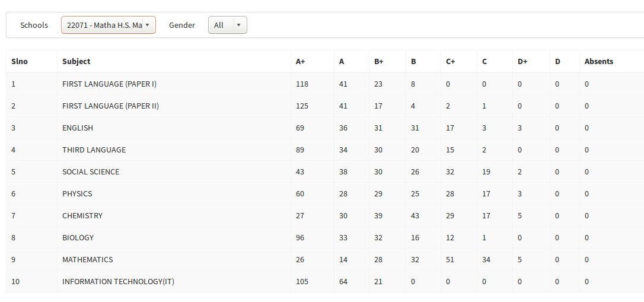Select the BIOLOGY subject row
The width and height of the screenshot is (644, 302).
78,237
